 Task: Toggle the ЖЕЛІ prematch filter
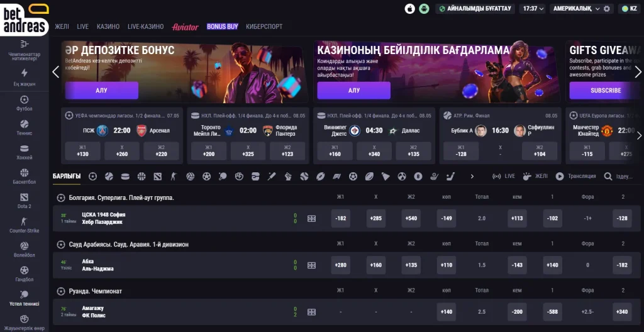pyautogui.click(x=535, y=176)
